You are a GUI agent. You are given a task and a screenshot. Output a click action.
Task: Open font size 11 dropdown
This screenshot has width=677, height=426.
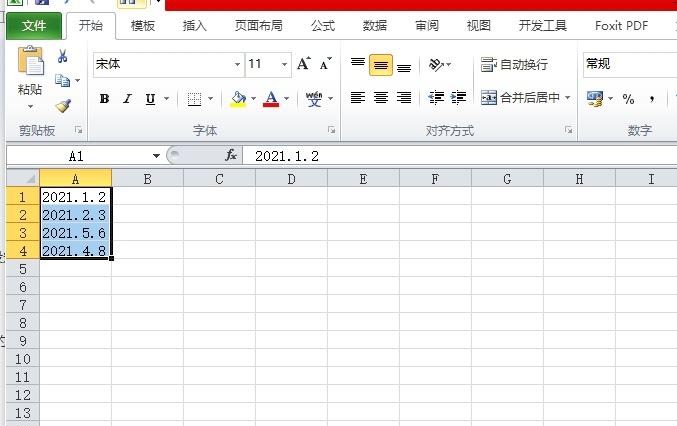284,64
